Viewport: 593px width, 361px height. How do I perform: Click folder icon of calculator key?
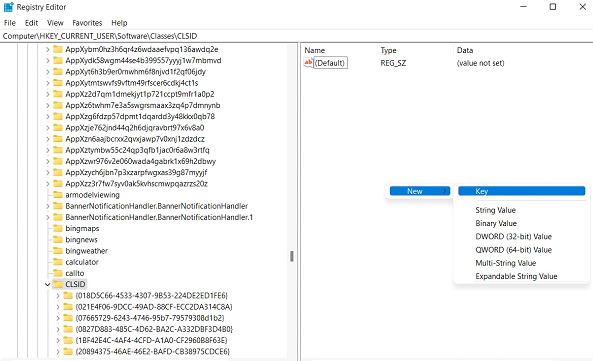tap(57, 262)
